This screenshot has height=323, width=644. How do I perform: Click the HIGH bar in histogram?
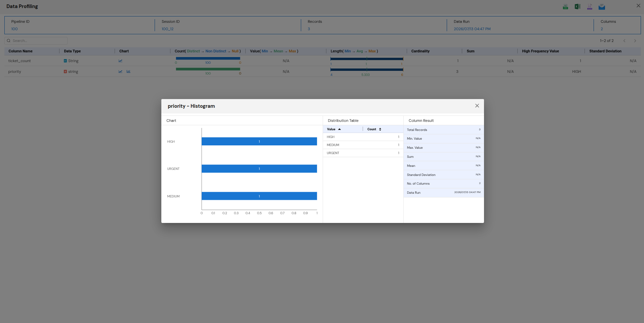pos(259,141)
